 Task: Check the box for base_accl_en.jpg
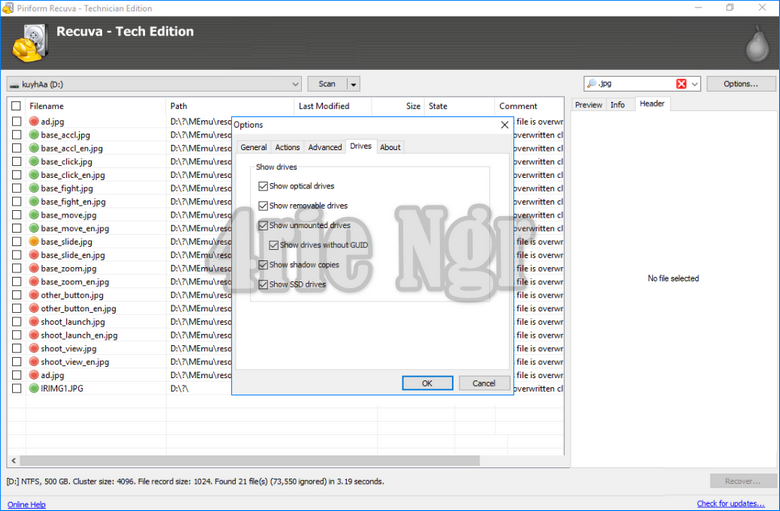pyautogui.click(x=16, y=148)
